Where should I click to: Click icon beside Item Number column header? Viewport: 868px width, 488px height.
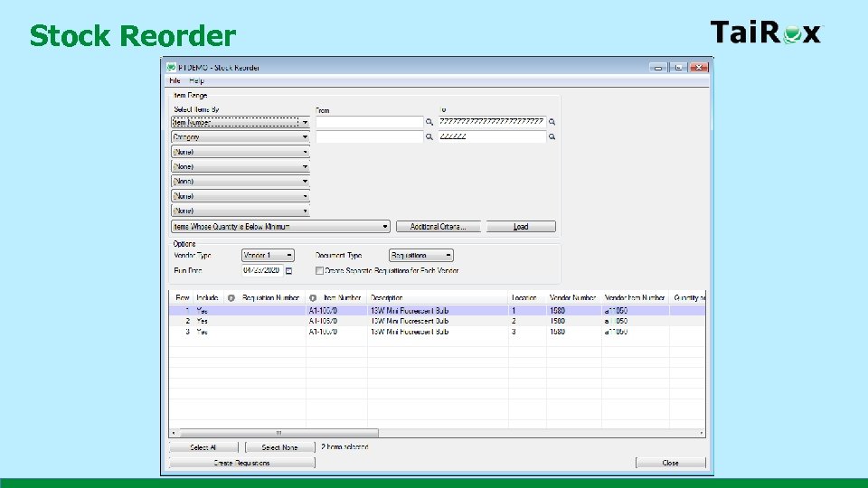(313, 297)
